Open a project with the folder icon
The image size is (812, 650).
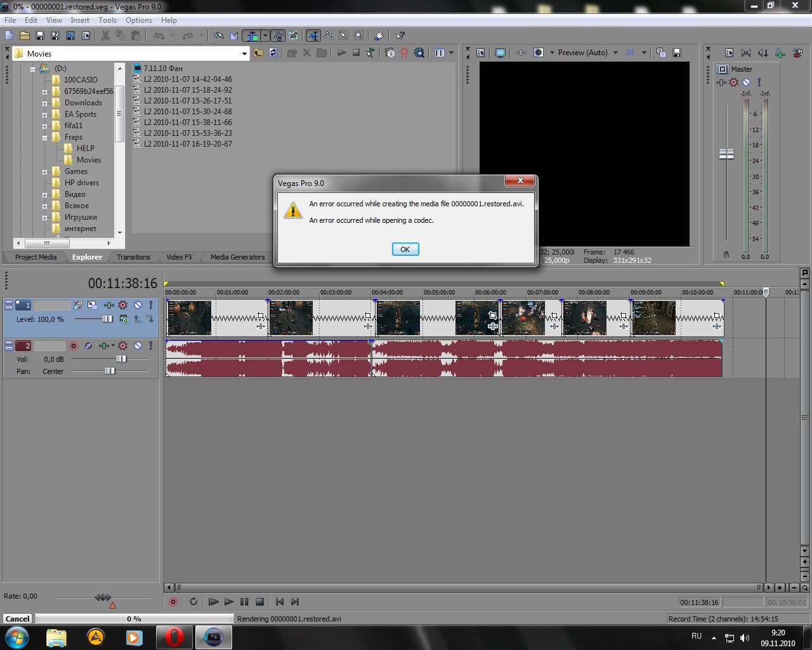point(25,36)
